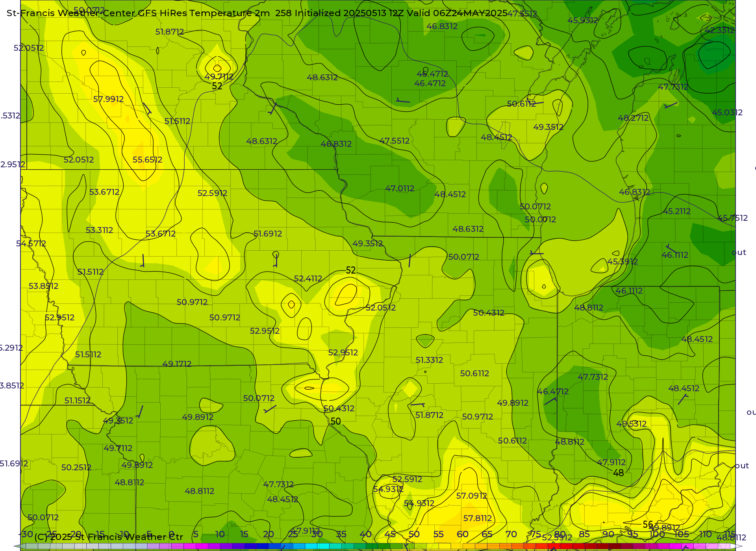Click the 42.3312 temperature reading
Viewport: 756px width, 551px height.
point(719,30)
